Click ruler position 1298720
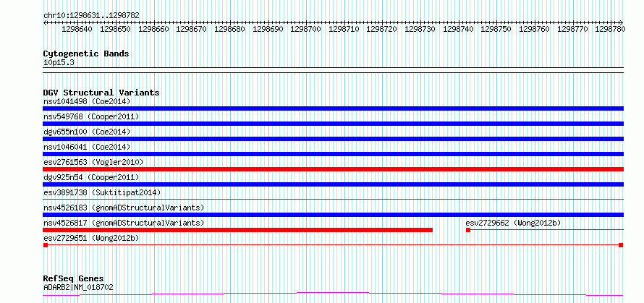The width and height of the screenshot is (644, 303). 381,29
